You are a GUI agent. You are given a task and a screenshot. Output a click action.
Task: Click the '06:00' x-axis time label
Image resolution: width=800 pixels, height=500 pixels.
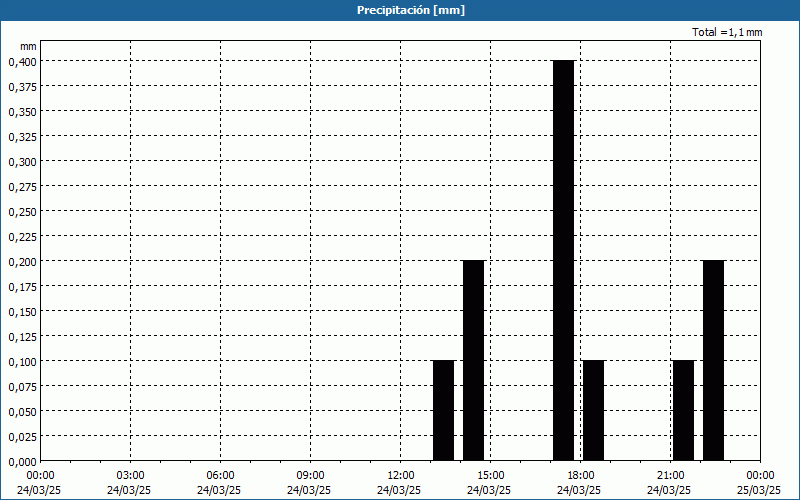tap(220, 476)
